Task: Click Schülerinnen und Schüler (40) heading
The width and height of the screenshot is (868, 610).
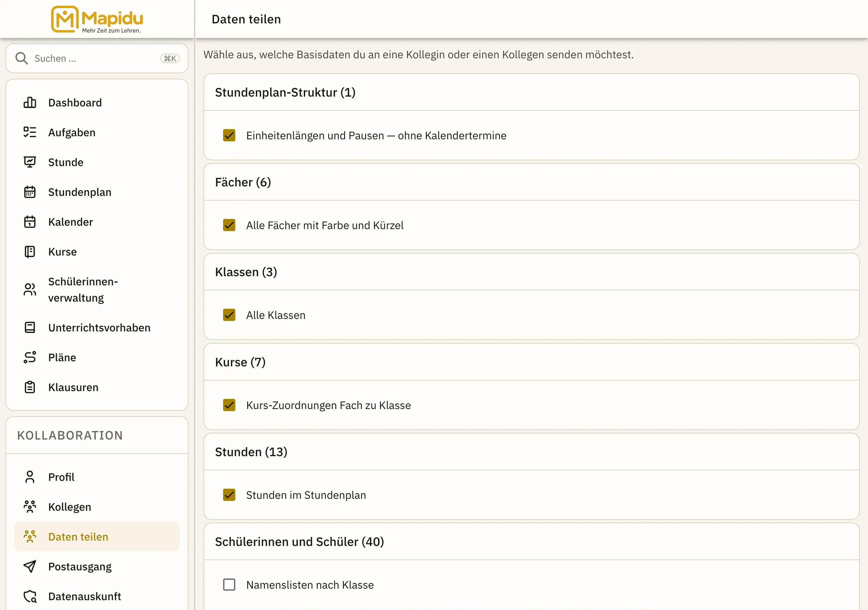Action: (x=299, y=542)
